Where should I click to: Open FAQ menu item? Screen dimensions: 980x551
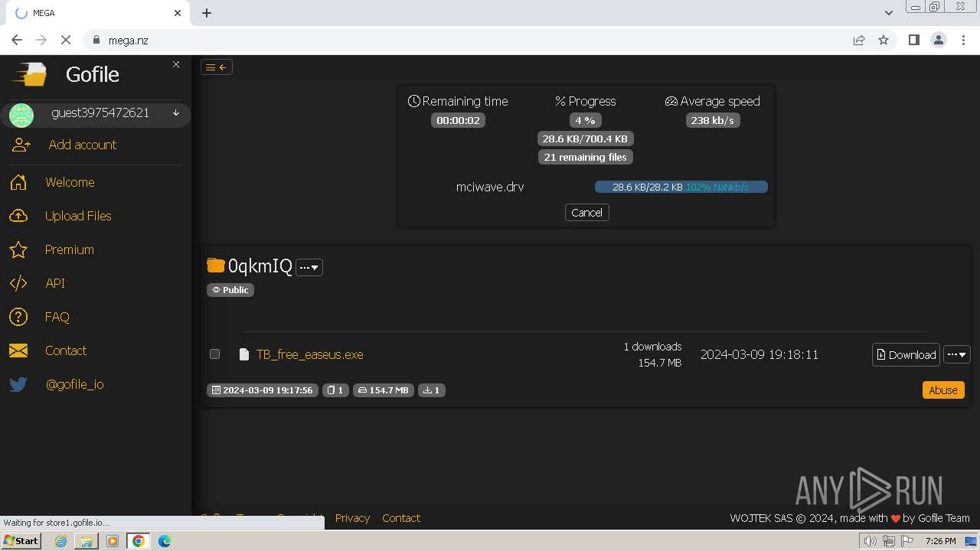(x=57, y=317)
